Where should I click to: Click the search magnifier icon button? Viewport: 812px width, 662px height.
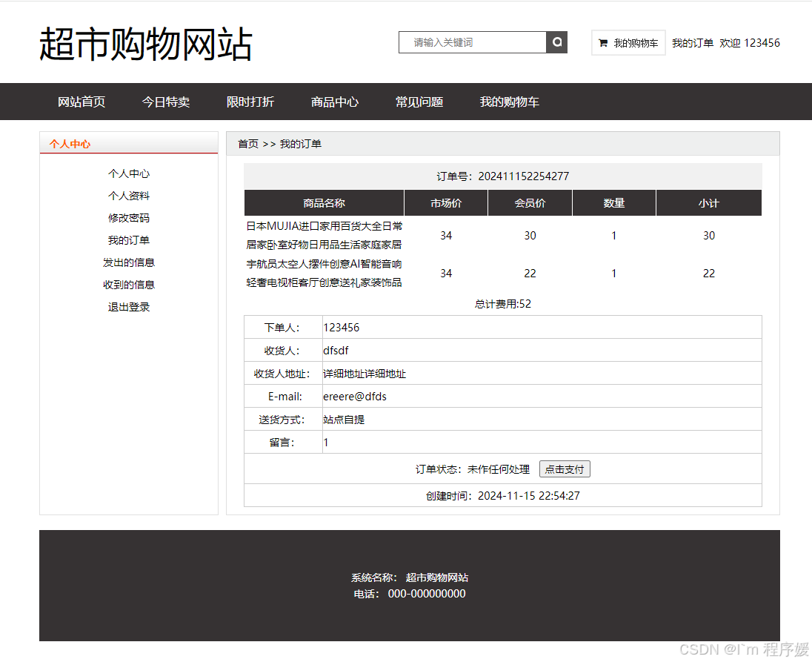556,42
